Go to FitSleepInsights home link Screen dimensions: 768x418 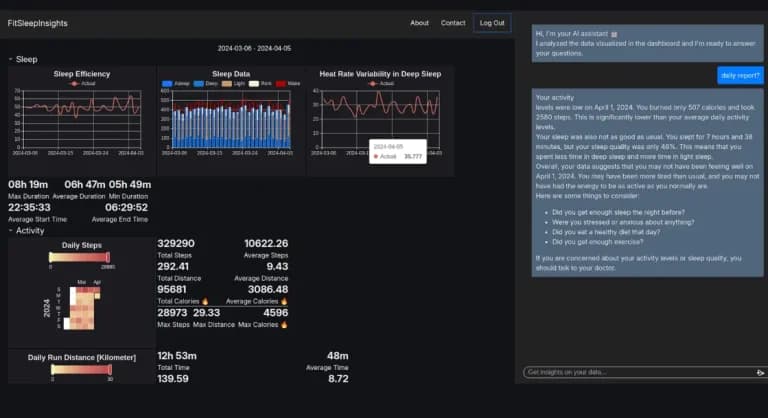tap(38, 24)
